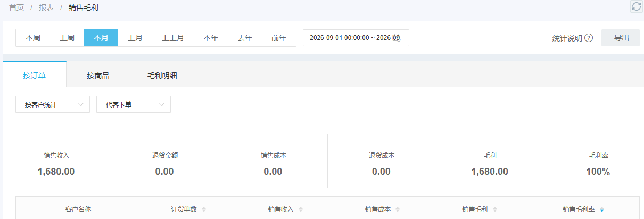This screenshot has height=219, width=644.
Task: Click the refresh icon at top right
Action: pyautogui.click(x=636, y=6)
